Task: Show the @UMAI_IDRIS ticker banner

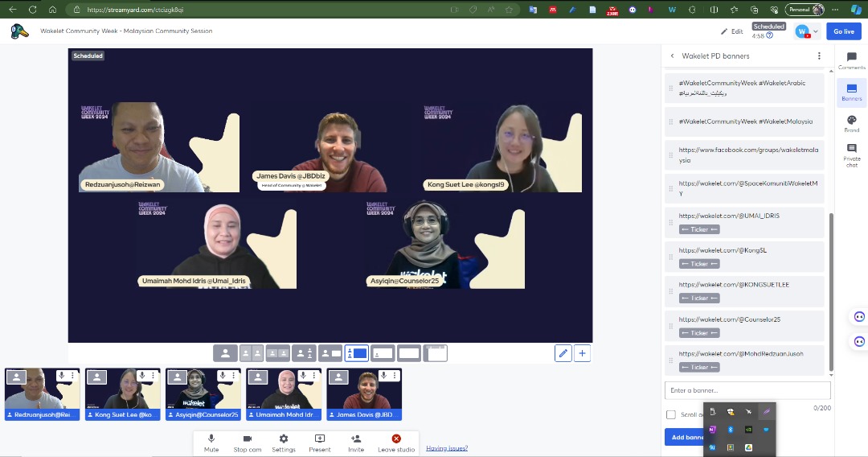Action: (744, 222)
